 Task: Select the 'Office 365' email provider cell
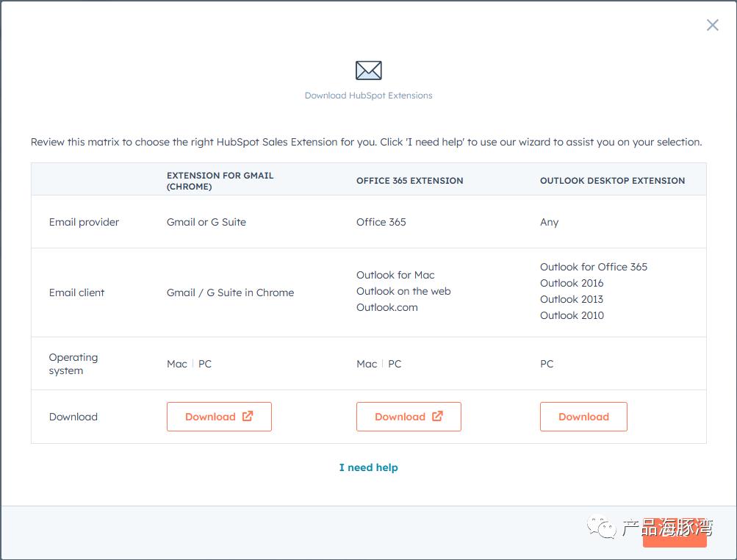tap(381, 222)
